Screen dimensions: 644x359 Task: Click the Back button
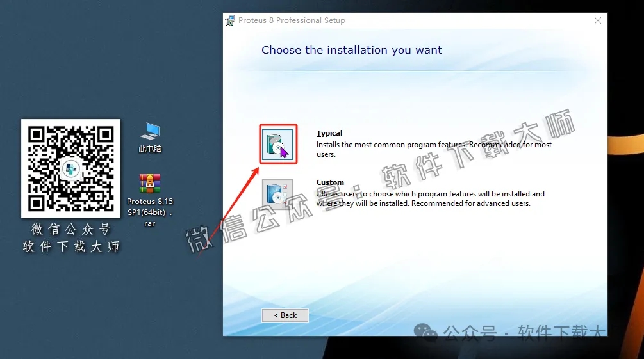(285, 315)
